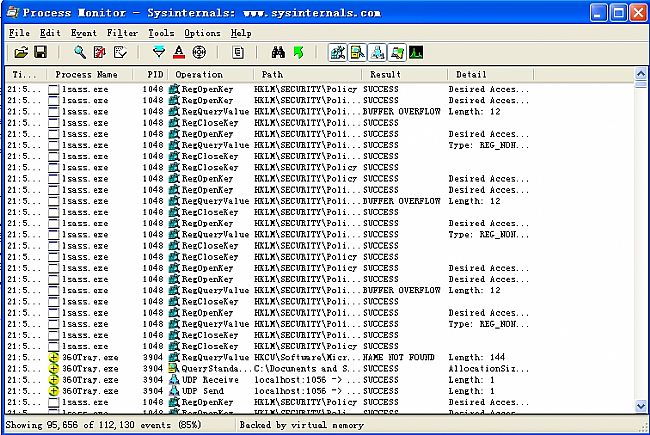Open the Filter dialog funnel icon
650x435 pixels.
tap(159, 53)
